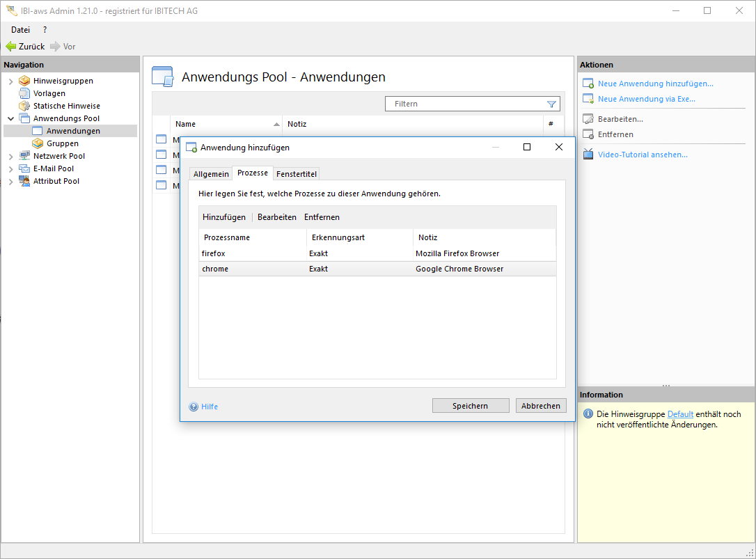Expand the Hinweisgruppen tree node
This screenshot has height=559, width=756.
click(x=10, y=81)
